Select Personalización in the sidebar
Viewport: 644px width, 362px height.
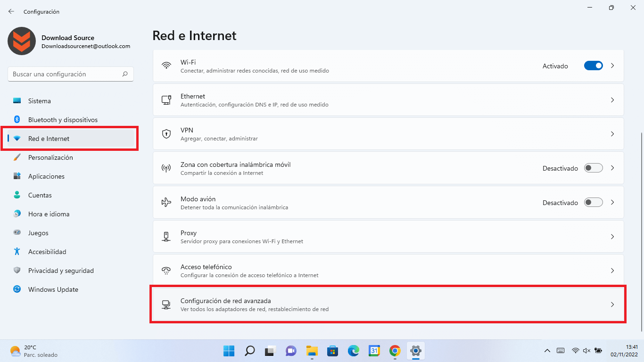point(71,157)
